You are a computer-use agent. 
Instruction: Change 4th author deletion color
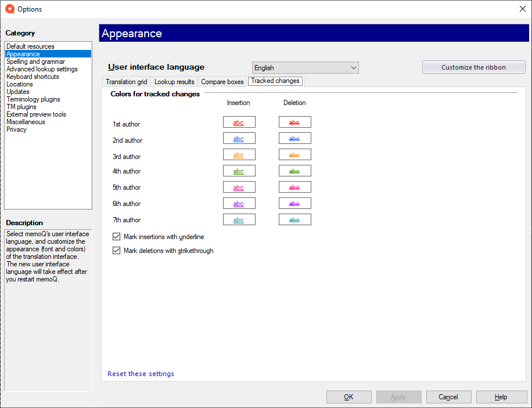tap(295, 171)
